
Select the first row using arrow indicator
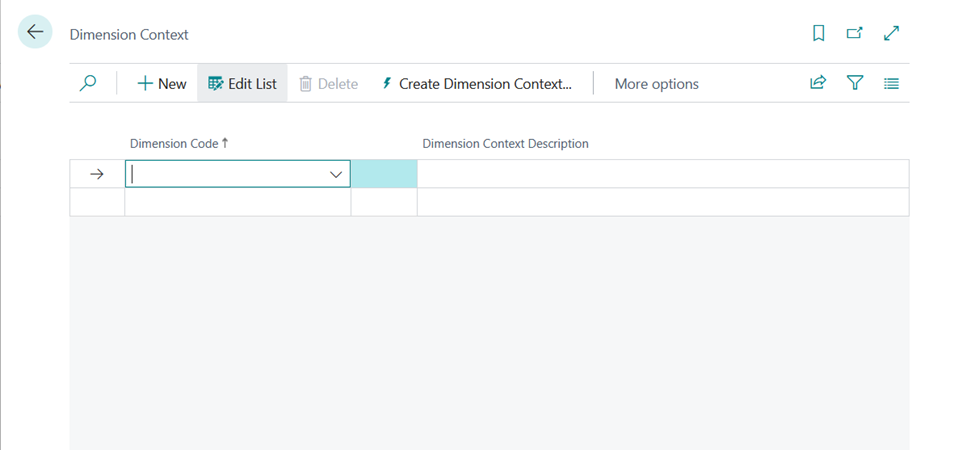point(97,174)
